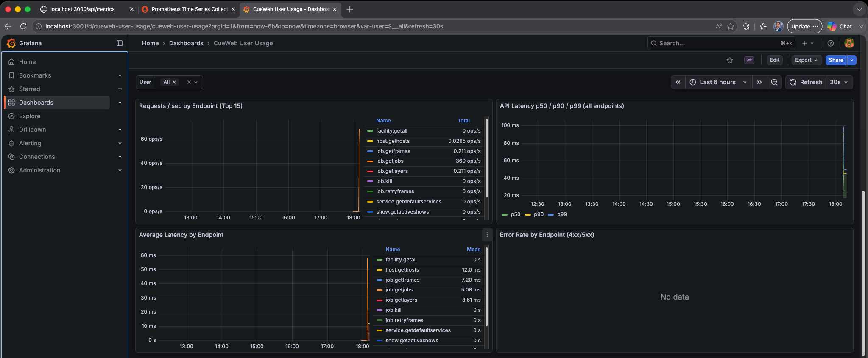Toggle the sidebar dock menu icon
Screen dimensions: 868x358
coord(120,43)
